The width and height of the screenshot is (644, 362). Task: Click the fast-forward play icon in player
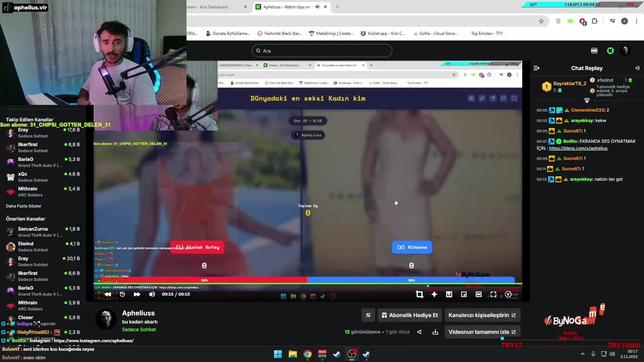point(137,294)
